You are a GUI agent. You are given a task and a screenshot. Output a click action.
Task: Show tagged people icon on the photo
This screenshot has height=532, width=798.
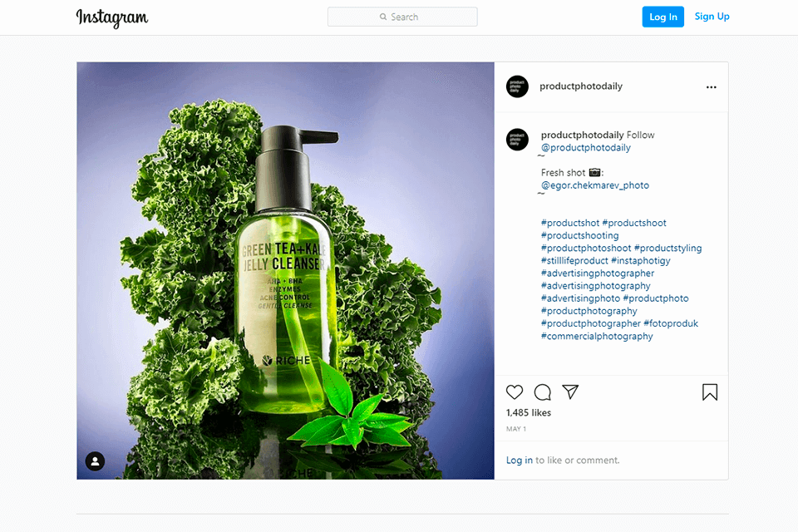(x=95, y=461)
